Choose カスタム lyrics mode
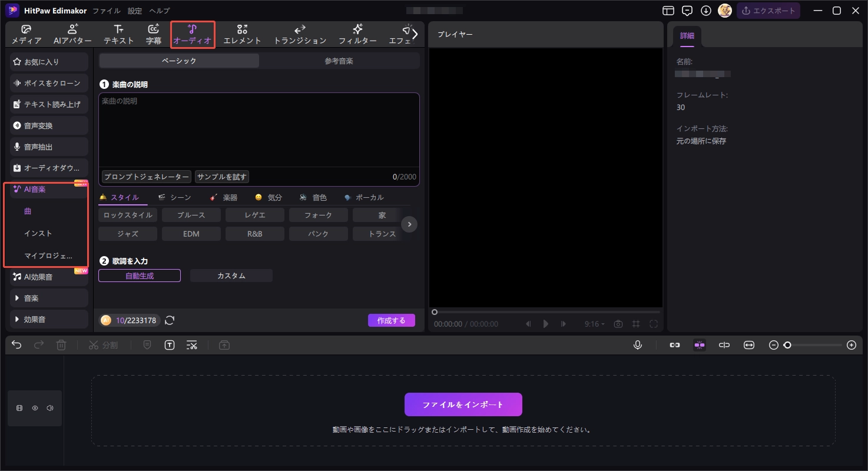Image resolution: width=868 pixels, height=471 pixels. click(231, 276)
